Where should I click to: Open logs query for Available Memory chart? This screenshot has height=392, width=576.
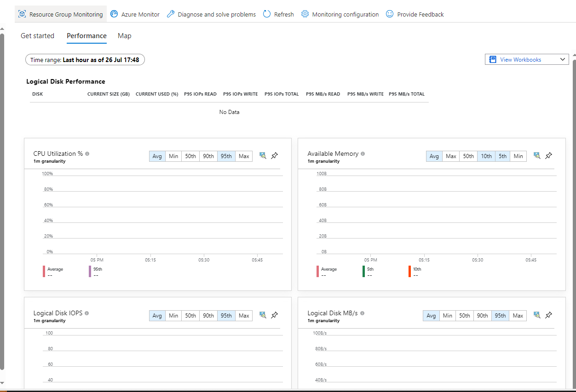tap(537, 156)
